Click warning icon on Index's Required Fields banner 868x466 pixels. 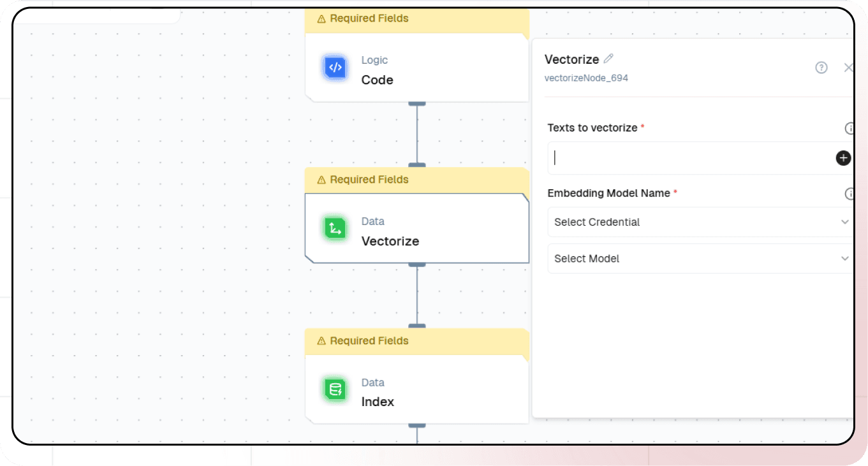click(321, 342)
